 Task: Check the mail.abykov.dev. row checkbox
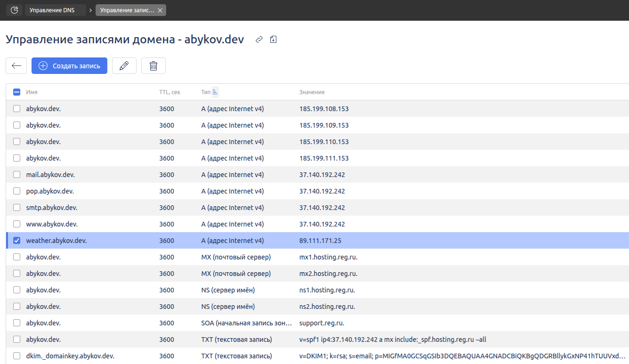point(16,175)
